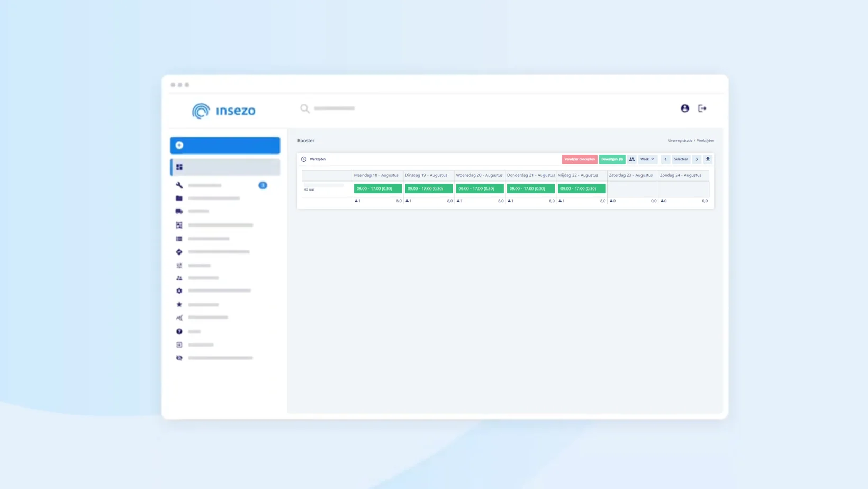Image resolution: width=868 pixels, height=489 pixels.
Task: Go to next week with right chevron
Action: pos(697,159)
